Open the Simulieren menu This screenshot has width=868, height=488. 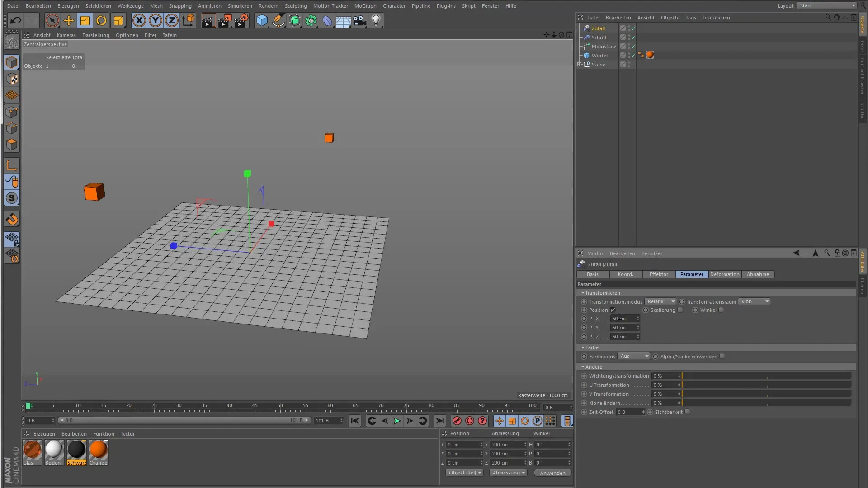[x=240, y=6]
